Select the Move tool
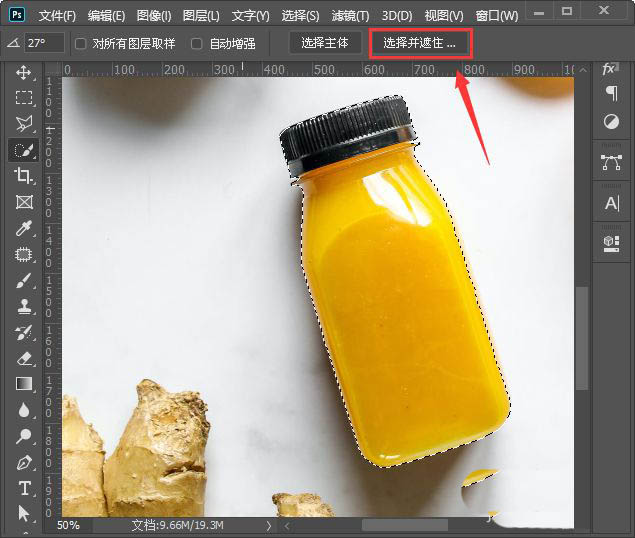635x538 pixels. [x=23, y=73]
